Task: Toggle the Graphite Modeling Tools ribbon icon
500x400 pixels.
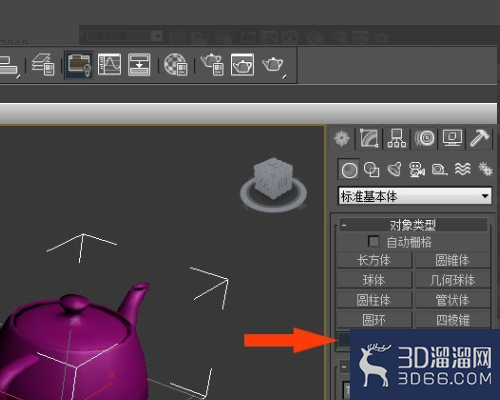Action: [x=79, y=65]
